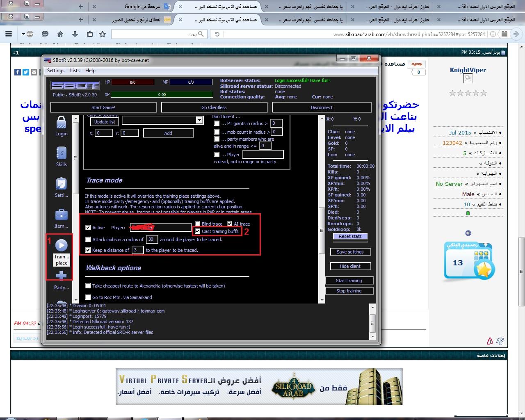This screenshot has width=525, height=420.
Task: Toggle the Player is dead checkbox
Action: coord(217,155)
